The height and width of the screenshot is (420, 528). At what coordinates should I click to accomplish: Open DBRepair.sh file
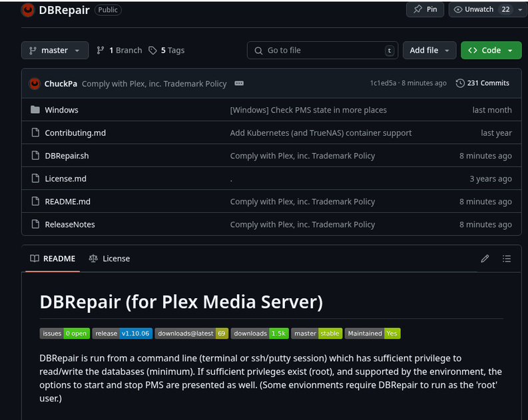click(67, 156)
